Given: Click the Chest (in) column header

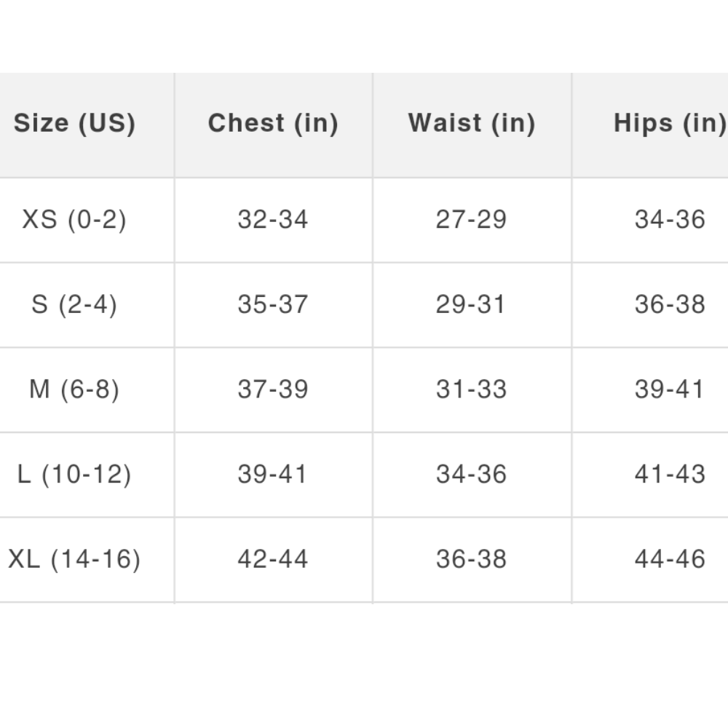Looking at the screenshot, I should pos(273,123).
